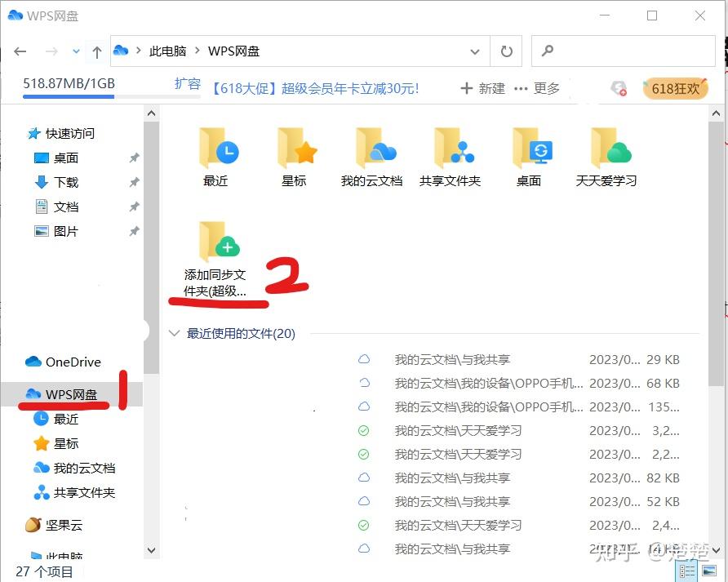Select 下载 in quick access
728x582 pixels.
56,182
